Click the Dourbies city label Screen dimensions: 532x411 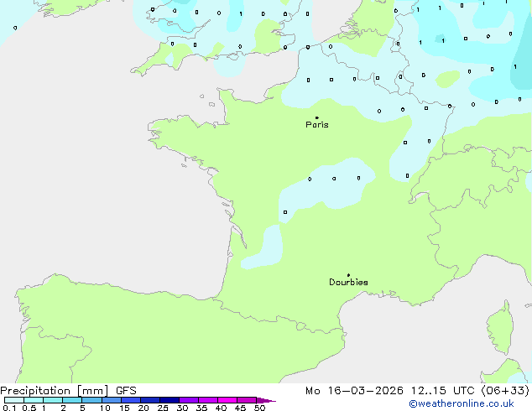348,282
